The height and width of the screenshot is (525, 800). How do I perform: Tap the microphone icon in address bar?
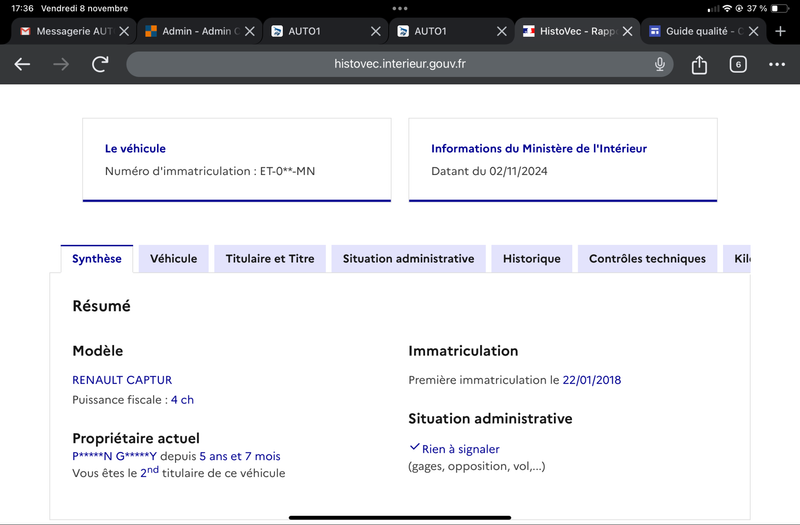click(x=660, y=64)
